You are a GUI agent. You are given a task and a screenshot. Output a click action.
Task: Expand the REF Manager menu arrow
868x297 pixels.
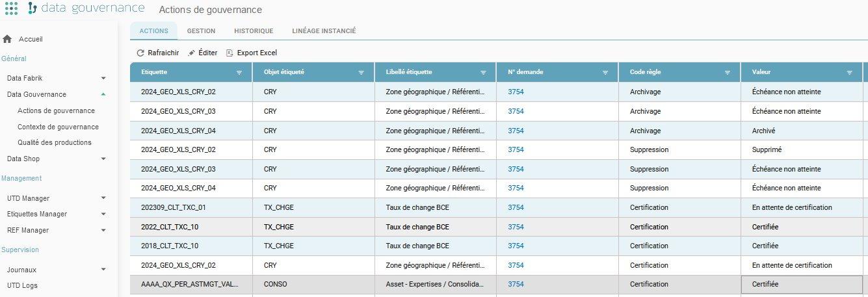click(x=103, y=230)
